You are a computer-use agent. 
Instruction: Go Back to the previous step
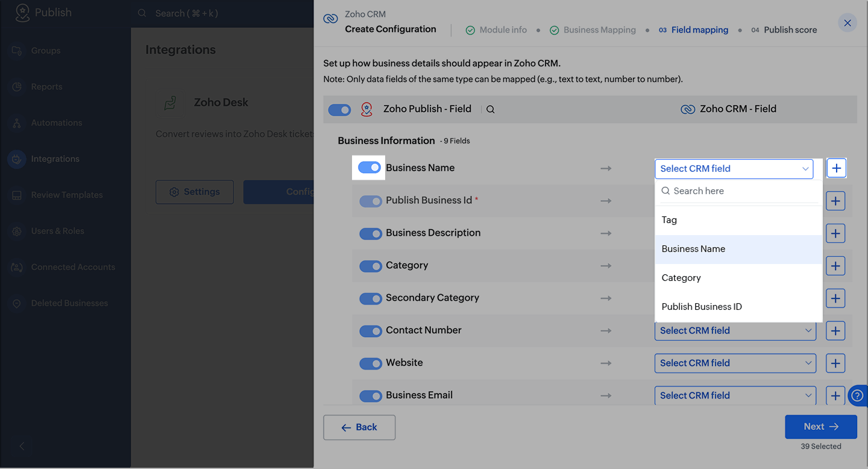pyautogui.click(x=359, y=427)
